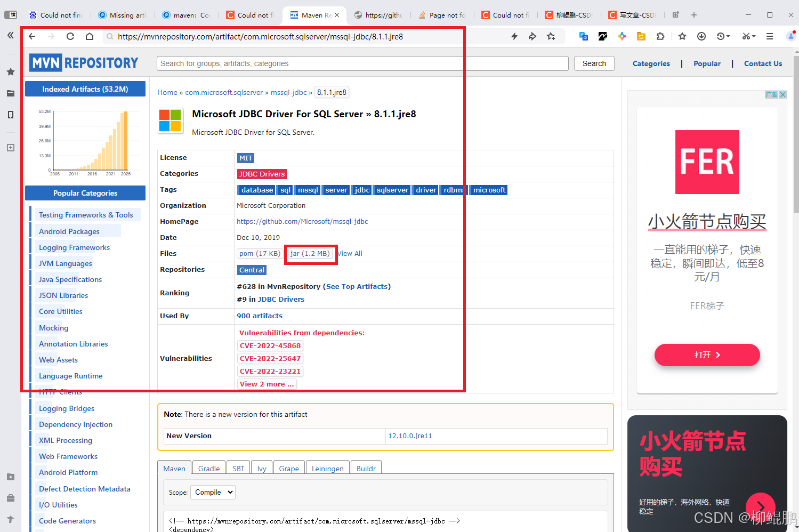Click the 'sqlserver' tag
This screenshot has height=532, width=799.
click(x=393, y=190)
